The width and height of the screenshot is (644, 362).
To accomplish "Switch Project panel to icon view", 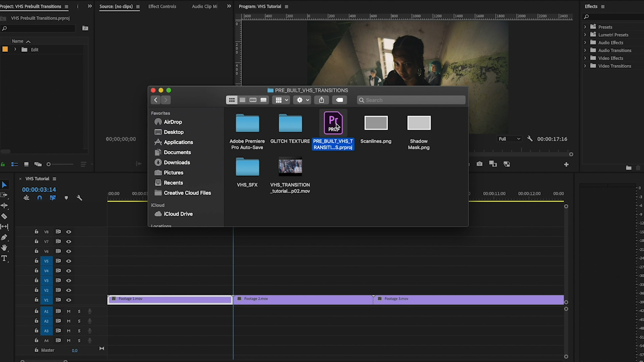I will (26, 164).
